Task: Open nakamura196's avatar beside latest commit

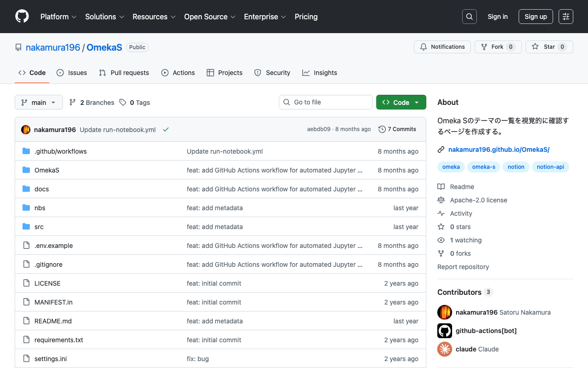Action: [x=26, y=130]
